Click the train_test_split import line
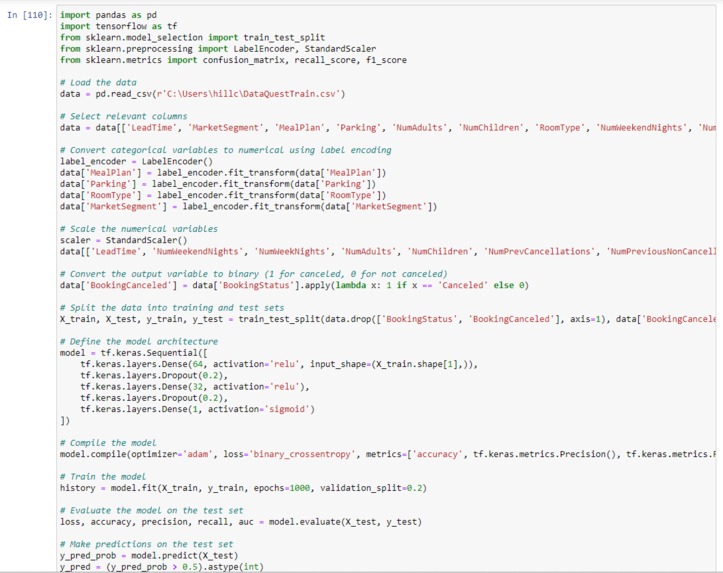723x573 pixels. (192, 37)
